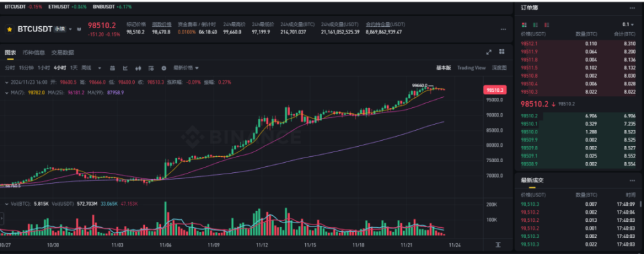Show only sell orders in order book

click(x=547, y=25)
